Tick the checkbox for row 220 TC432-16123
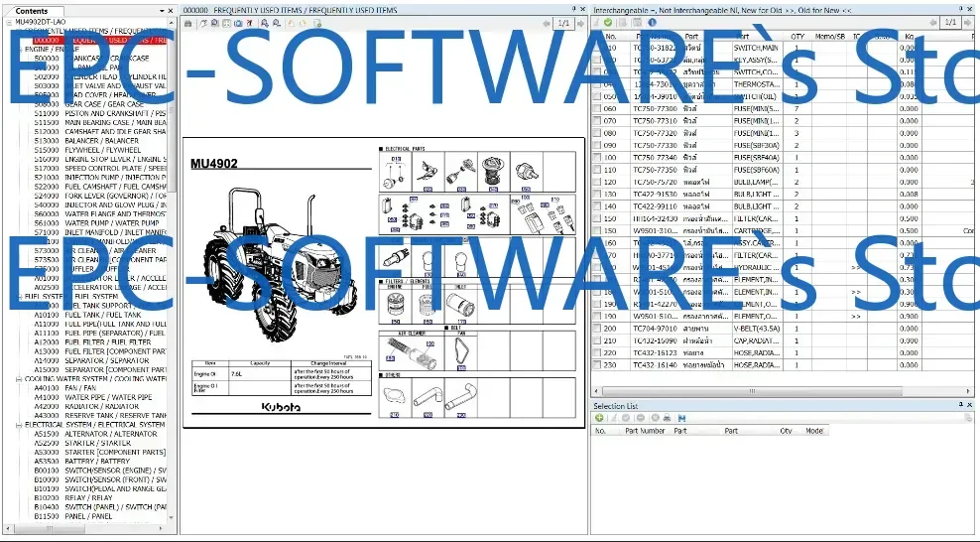The height and width of the screenshot is (542, 980). coord(597,352)
